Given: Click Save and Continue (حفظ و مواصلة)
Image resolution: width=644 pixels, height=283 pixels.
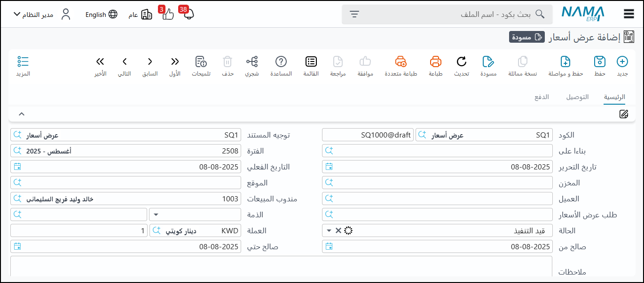Looking at the screenshot, I should coord(565,62).
